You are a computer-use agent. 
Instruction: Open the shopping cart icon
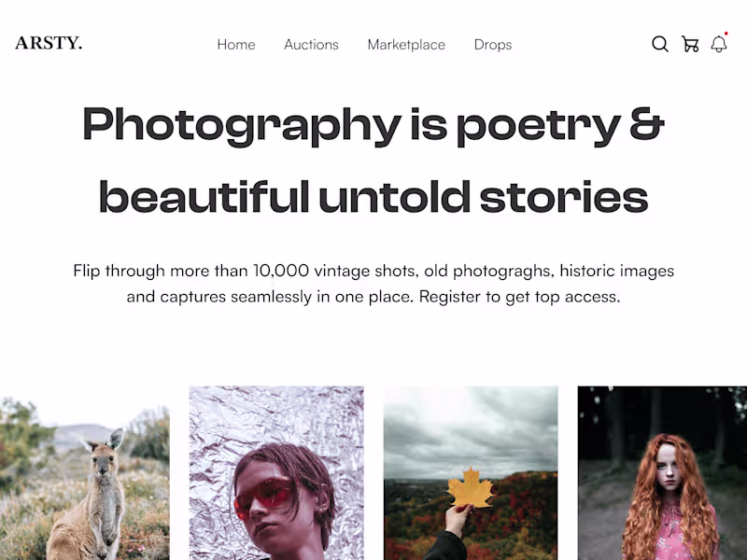[690, 44]
